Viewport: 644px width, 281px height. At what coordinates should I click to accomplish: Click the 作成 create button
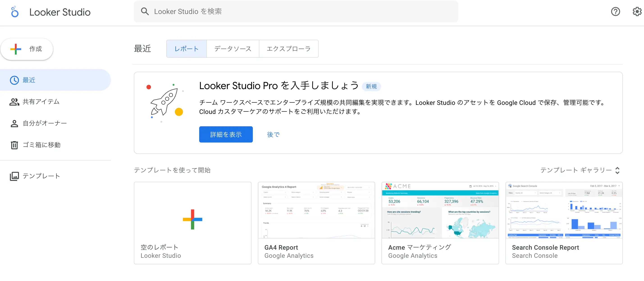27,49
